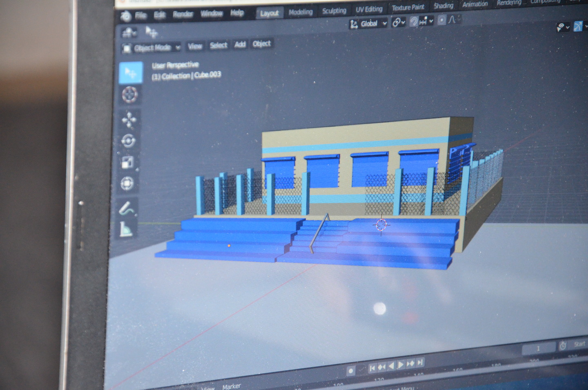Click the Blender logo menu icon

(126, 16)
